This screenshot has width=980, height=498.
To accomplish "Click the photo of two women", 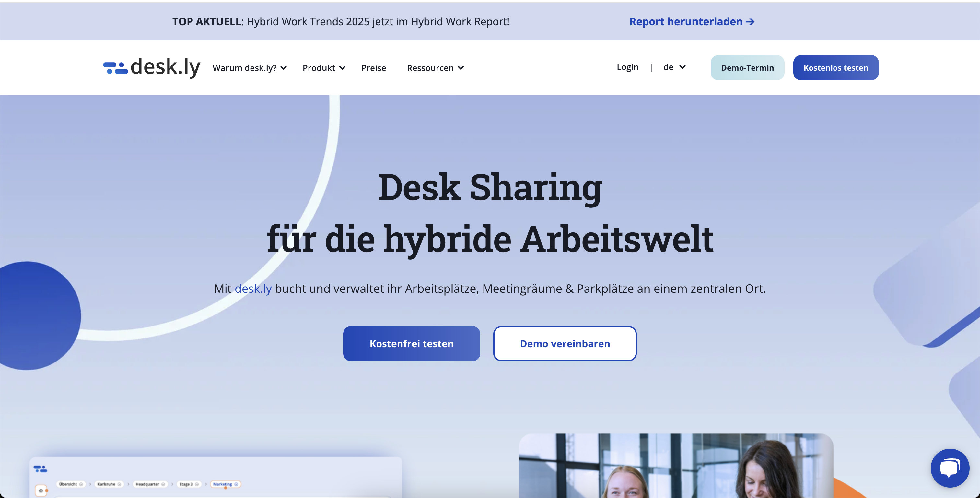I will coord(676,467).
